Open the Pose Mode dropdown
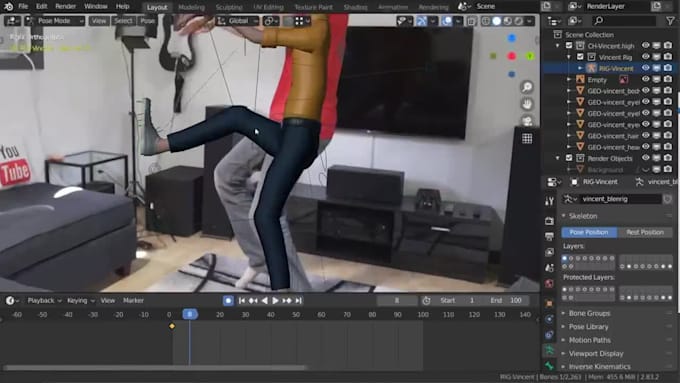The height and width of the screenshot is (383, 680). 55,21
